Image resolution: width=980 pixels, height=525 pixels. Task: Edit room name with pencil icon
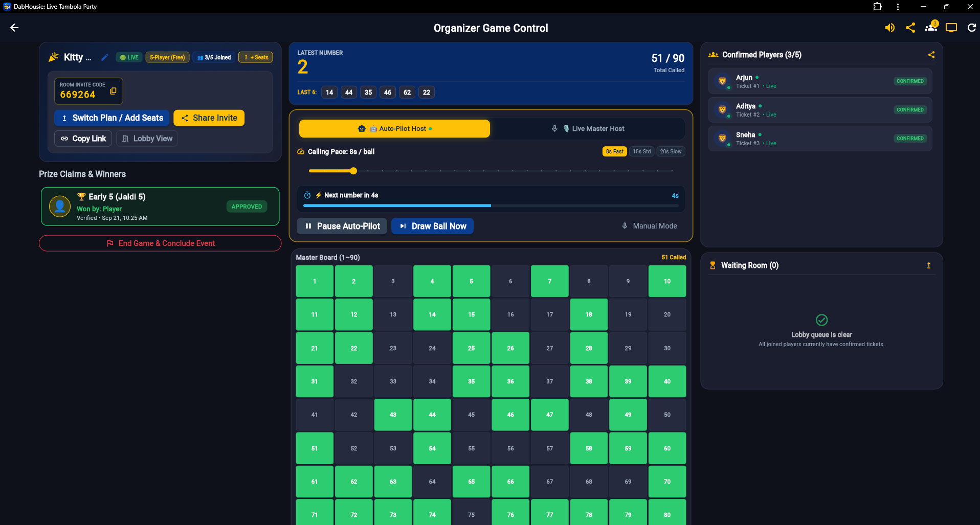(x=105, y=57)
